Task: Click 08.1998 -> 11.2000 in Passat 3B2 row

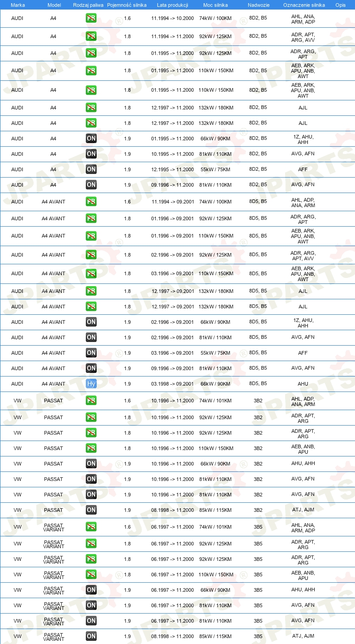Action: click(173, 510)
